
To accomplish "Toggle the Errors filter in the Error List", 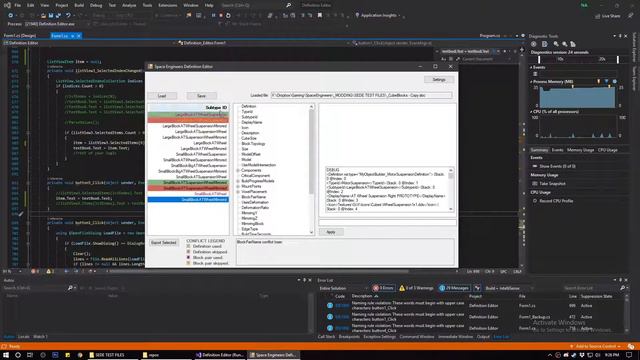I will coord(383,288).
